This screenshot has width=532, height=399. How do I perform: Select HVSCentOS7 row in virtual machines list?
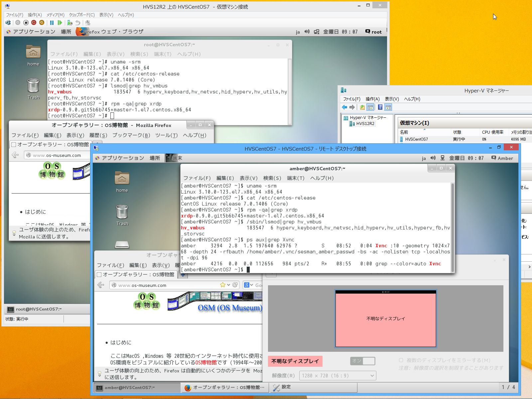tap(465, 139)
